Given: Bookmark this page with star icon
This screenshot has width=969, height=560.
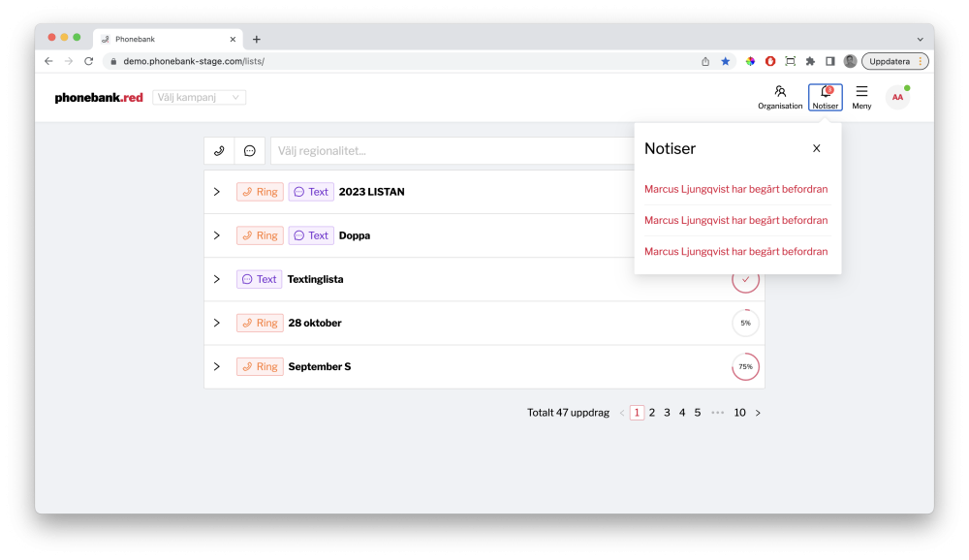Looking at the screenshot, I should coord(725,61).
